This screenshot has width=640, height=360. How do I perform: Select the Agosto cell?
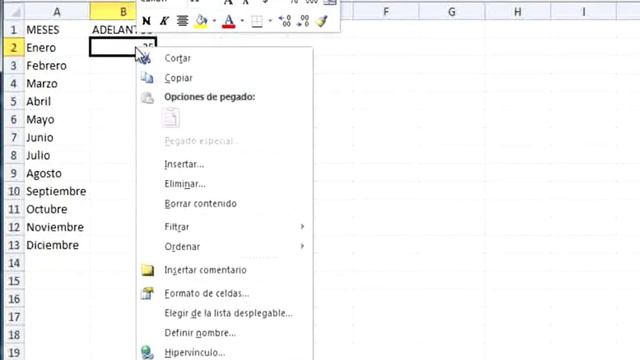tap(57, 173)
